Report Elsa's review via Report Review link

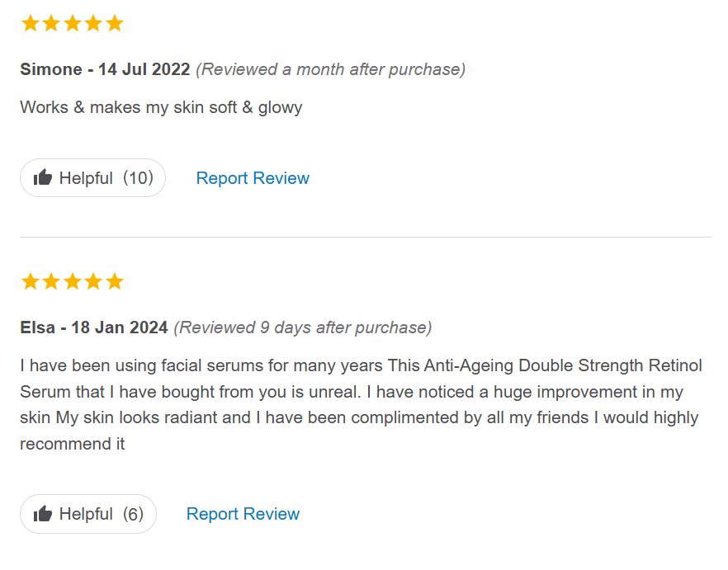pyautogui.click(x=243, y=514)
